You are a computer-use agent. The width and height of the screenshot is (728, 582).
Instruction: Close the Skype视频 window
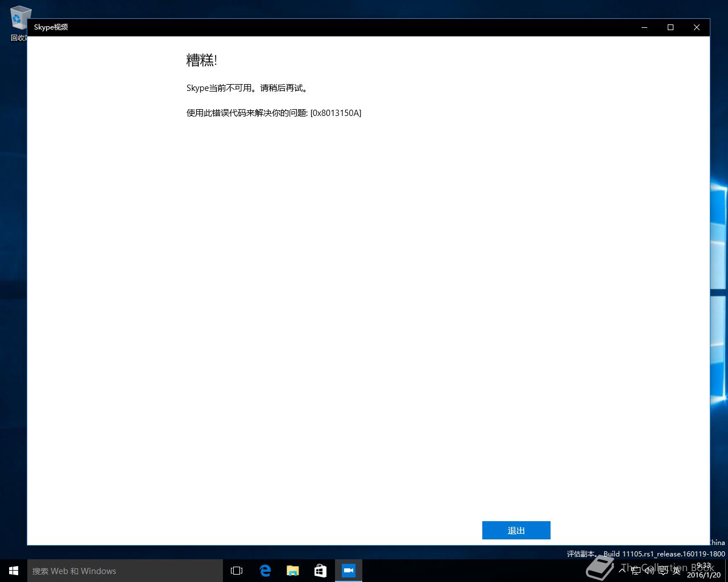coord(697,27)
